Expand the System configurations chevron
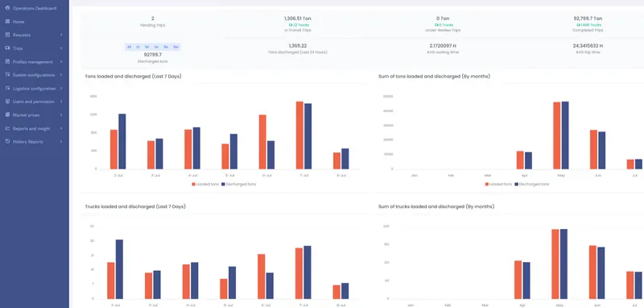Image resolution: width=644 pixels, height=308 pixels. (61, 75)
